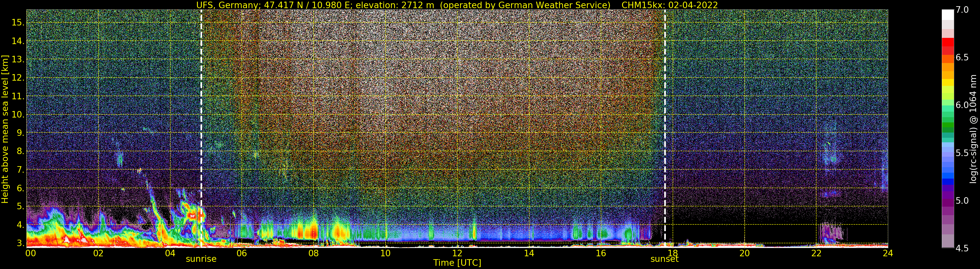980x269 pixels.
Task: Click the colorbar label 'log(rc-signal) @ 1064 nm'
Action: tap(973, 129)
